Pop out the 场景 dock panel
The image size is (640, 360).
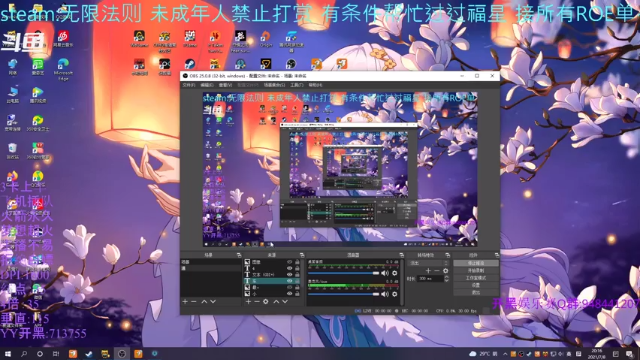239,255
